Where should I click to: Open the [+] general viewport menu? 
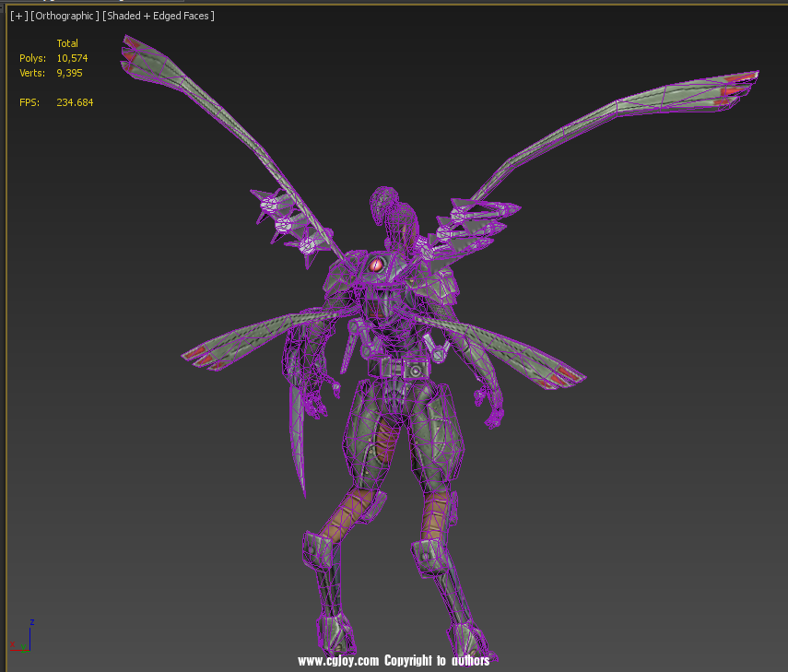click(18, 16)
